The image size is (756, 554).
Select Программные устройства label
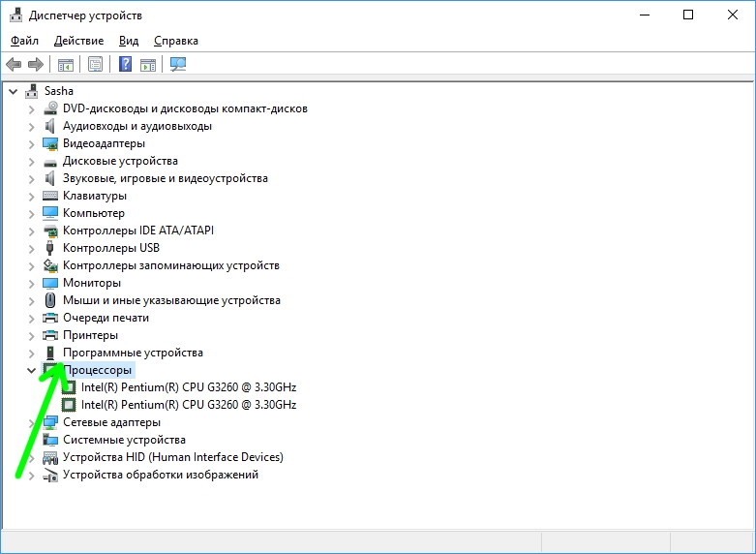[x=133, y=353]
